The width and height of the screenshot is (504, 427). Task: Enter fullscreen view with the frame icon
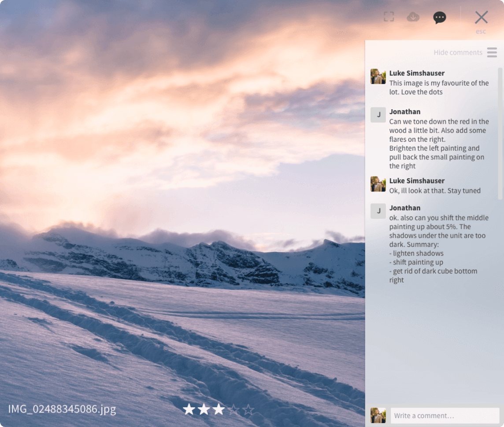tap(389, 17)
